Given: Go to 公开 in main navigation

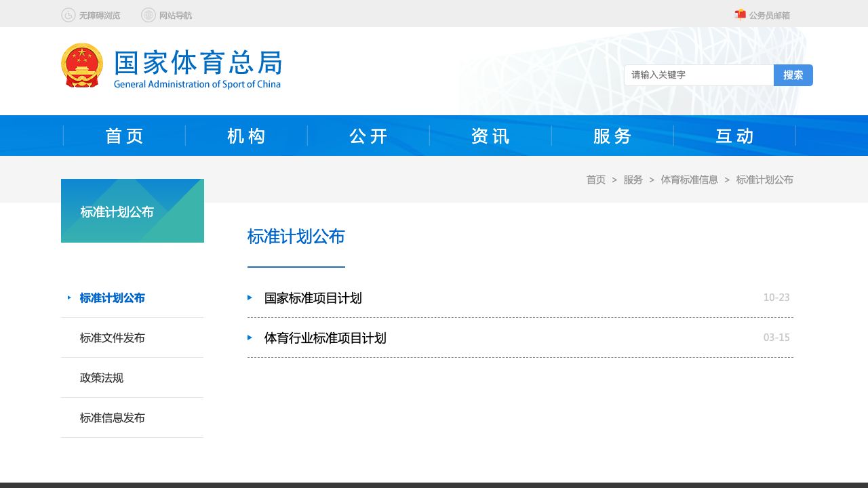Looking at the screenshot, I should pyautogui.click(x=368, y=136).
